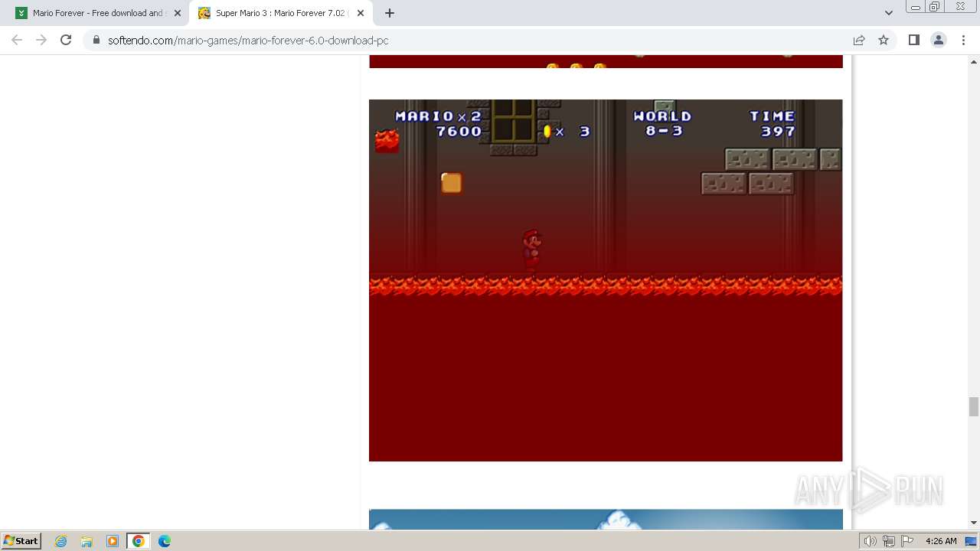Screen dimensions: 980x551
Task: Click the scrollbar down arrow
Action: pos(973,523)
